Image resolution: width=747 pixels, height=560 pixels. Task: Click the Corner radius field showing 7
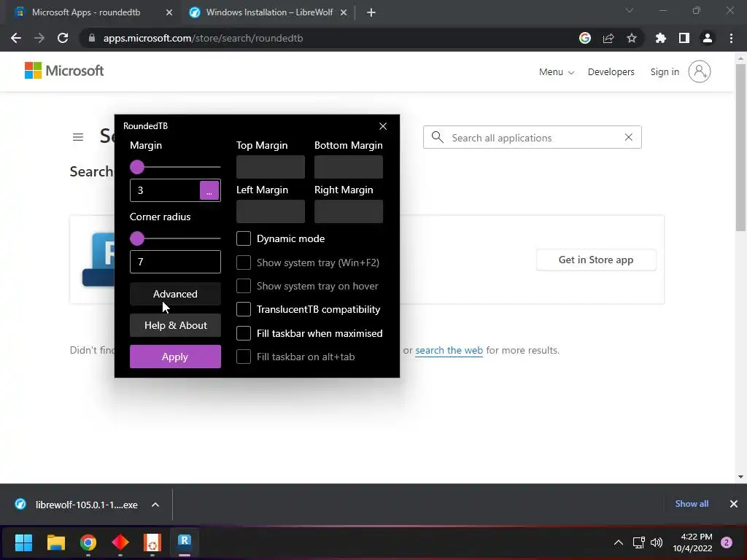click(x=175, y=262)
